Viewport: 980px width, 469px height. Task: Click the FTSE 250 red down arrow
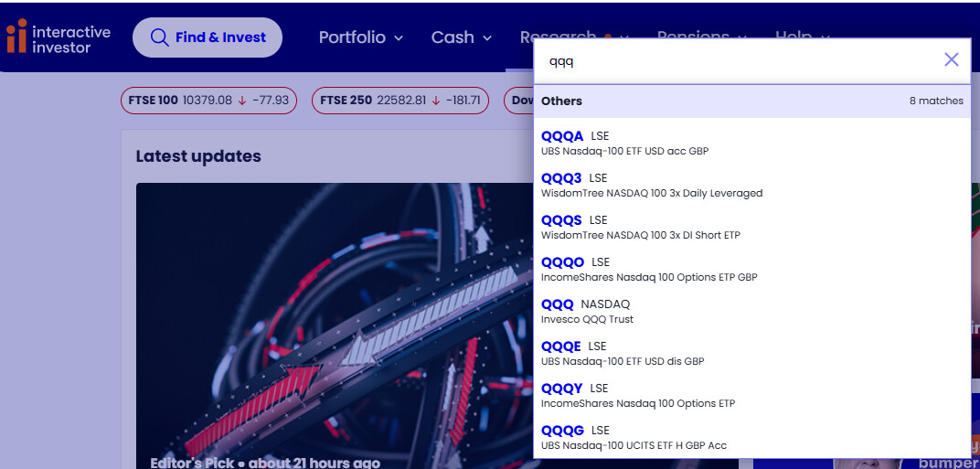click(436, 100)
